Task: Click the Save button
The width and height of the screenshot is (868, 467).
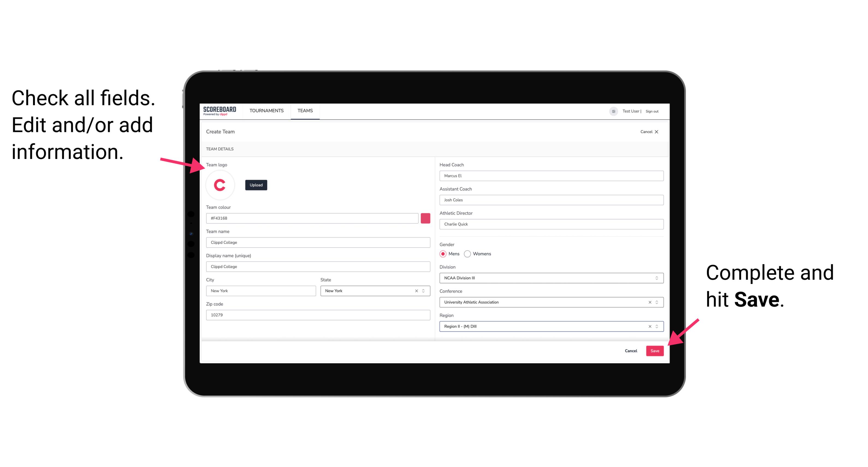Action: 655,350
